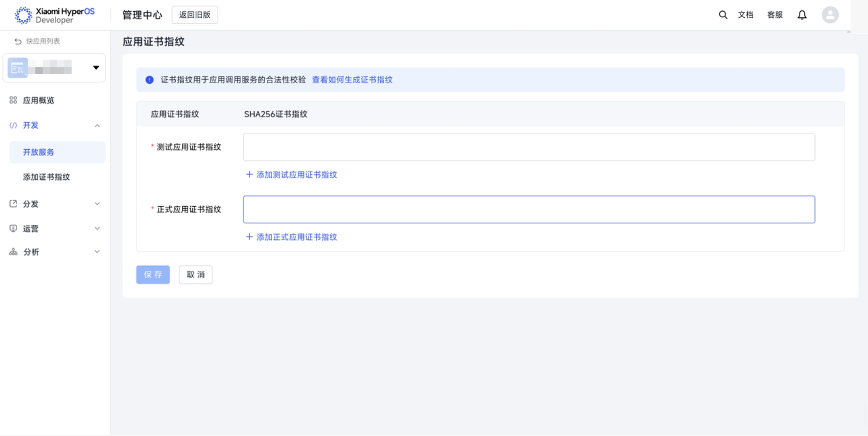The width and height of the screenshot is (868, 436).
Task: Click the blue info icon in banner
Action: 150,80
